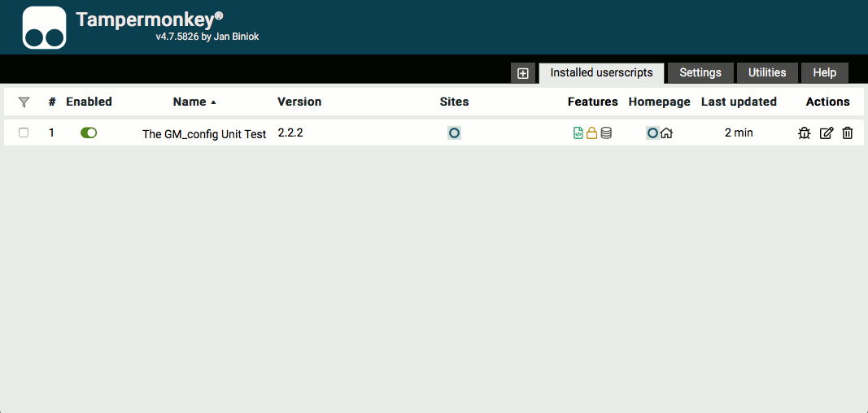Sort by the Version column header

click(299, 102)
